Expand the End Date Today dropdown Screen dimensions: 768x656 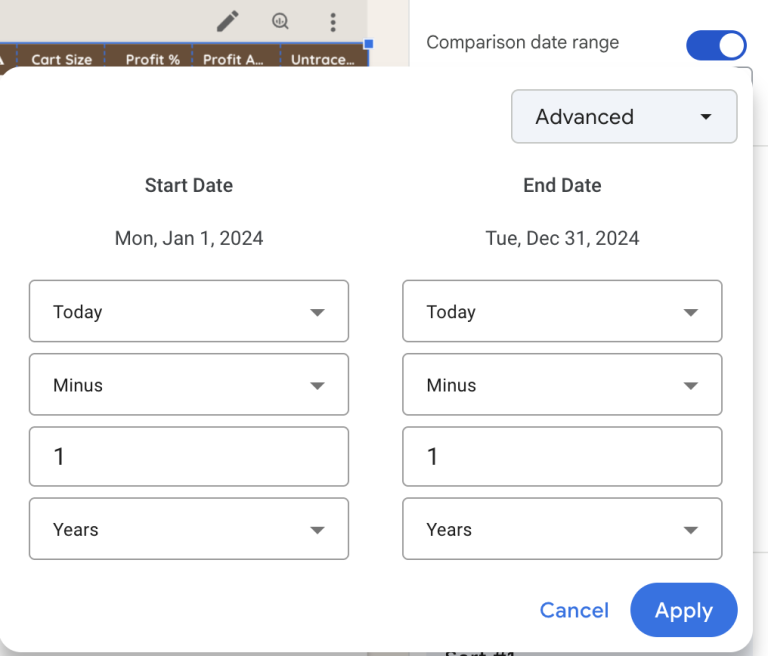click(562, 312)
